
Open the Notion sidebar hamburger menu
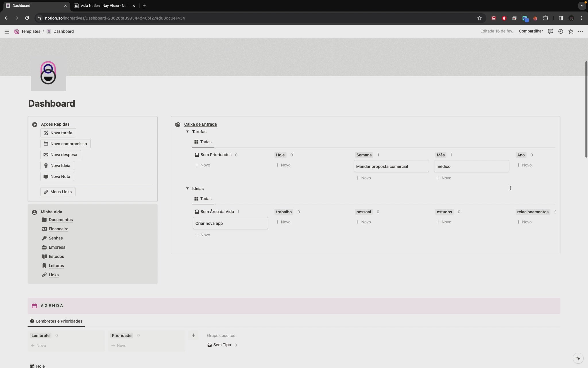pyautogui.click(x=7, y=32)
